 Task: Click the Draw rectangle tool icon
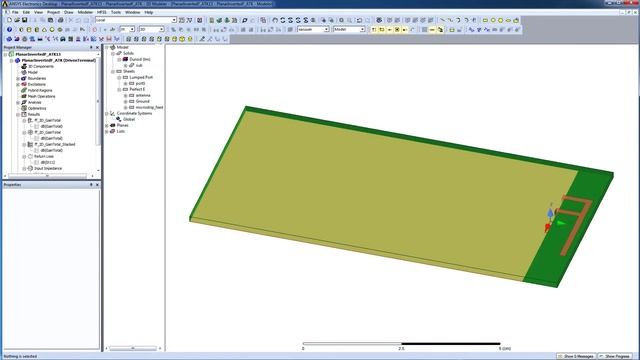485,20
